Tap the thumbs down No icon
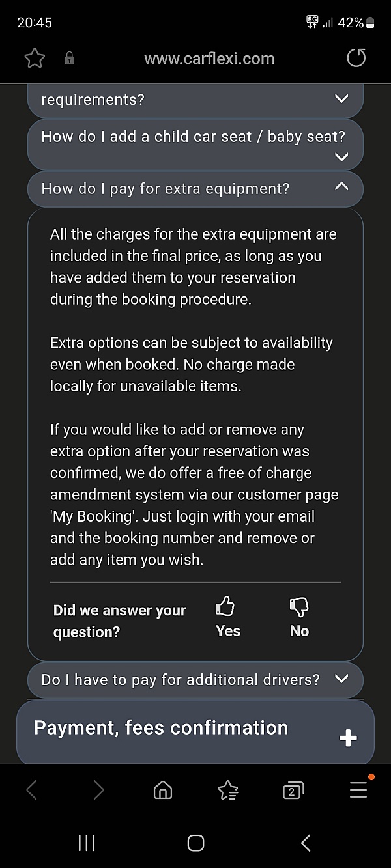 [x=298, y=608]
